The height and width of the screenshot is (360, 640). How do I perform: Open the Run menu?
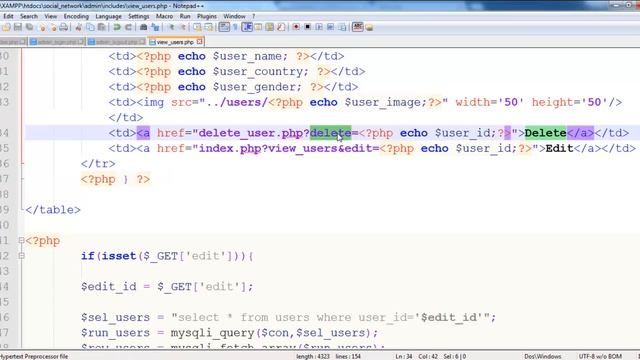[185, 16]
